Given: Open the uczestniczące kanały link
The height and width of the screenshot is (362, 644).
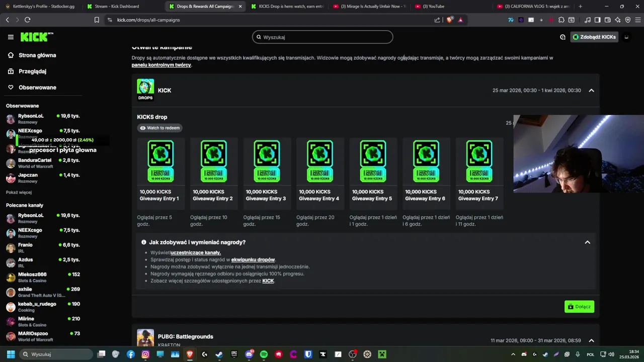Looking at the screenshot, I should click(x=195, y=253).
